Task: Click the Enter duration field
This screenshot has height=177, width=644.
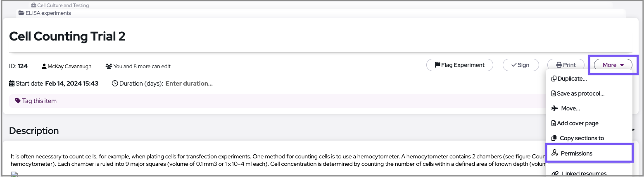Action: pos(189,84)
